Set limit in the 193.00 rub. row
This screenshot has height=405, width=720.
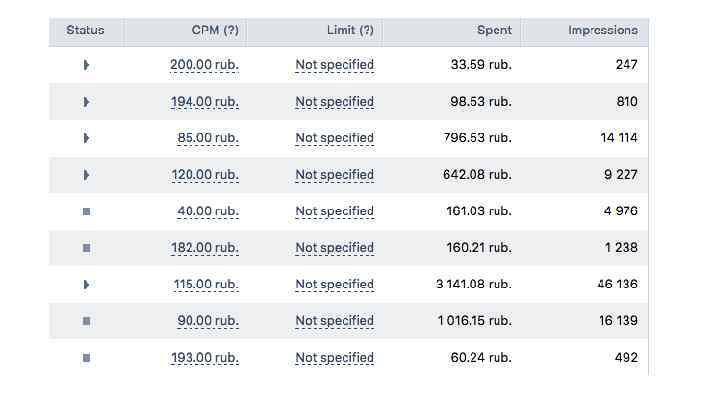334,358
